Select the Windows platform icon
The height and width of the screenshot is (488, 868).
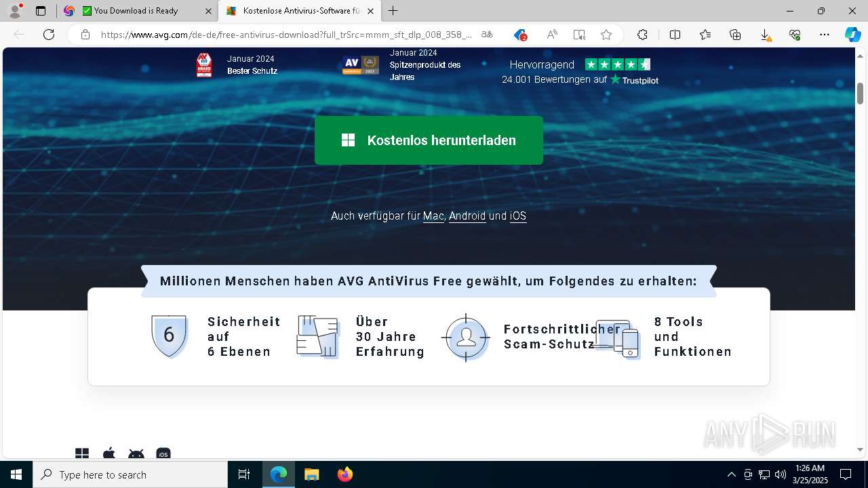pyautogui.click(x=82, y=453)
